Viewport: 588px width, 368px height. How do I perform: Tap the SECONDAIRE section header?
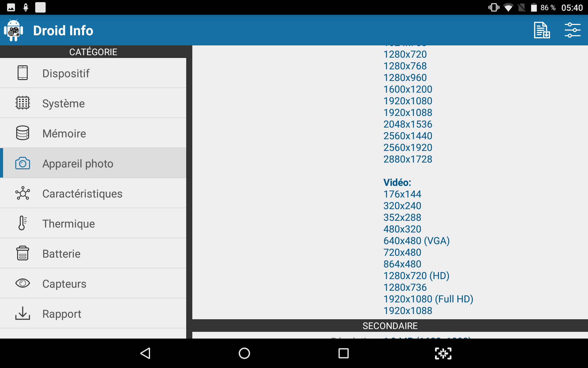390,326
